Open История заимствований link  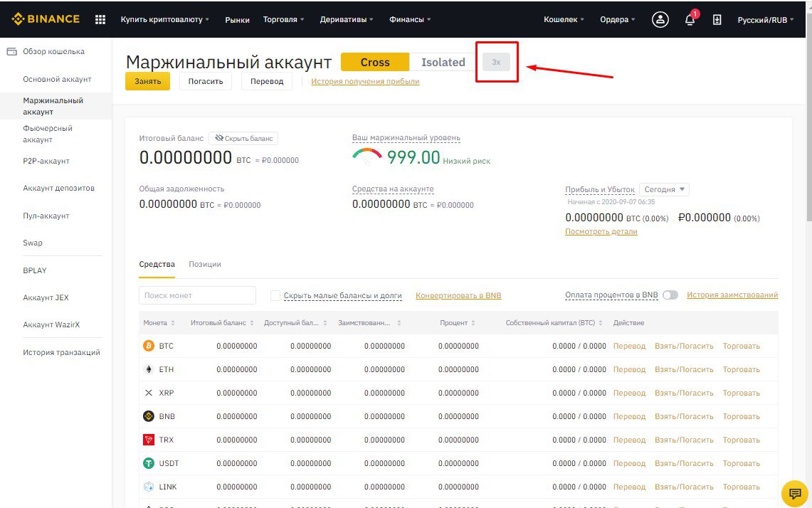pos(732,295)
